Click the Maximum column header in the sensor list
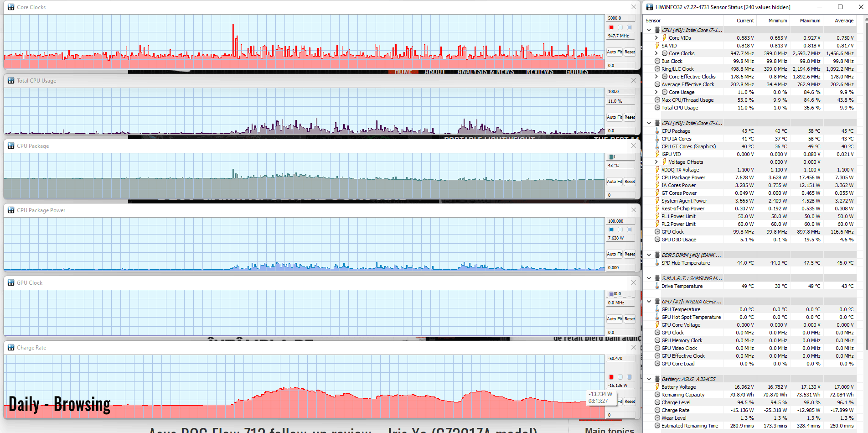The image size is (868, 433). coord(809,20)
